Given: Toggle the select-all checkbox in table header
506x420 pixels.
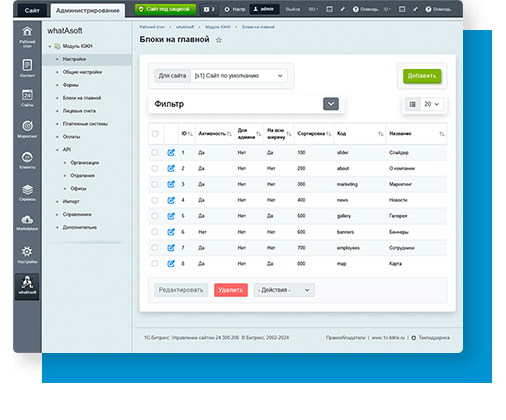Looking at the screenshot, I should click(155, 134).
